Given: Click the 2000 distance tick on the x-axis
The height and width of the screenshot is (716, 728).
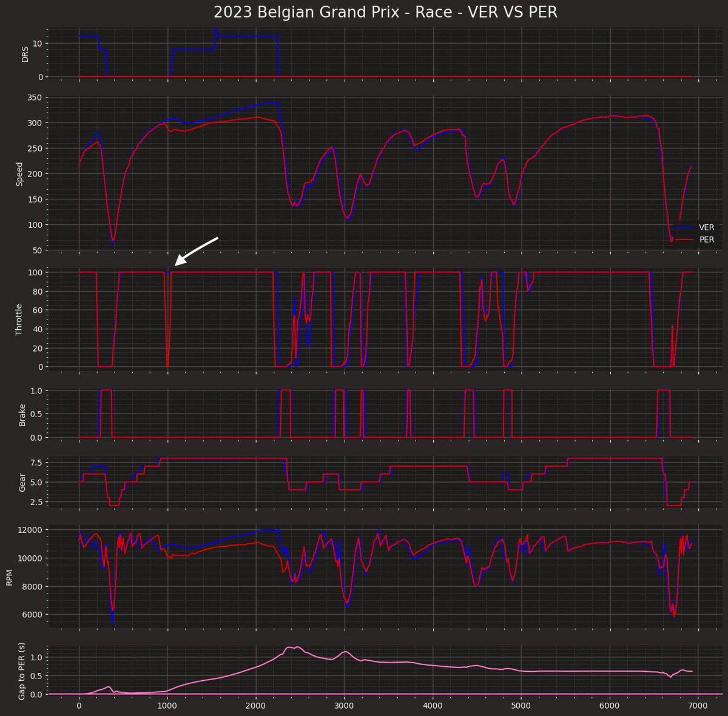Looking at the screenshot, I should [256, 707].
